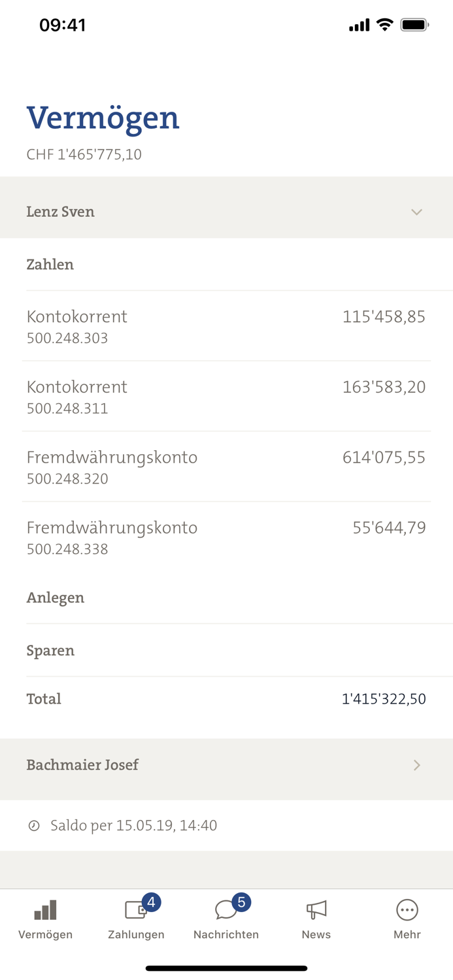Open Kontokorrent account 500.248.303

click(x=226, y=326)
